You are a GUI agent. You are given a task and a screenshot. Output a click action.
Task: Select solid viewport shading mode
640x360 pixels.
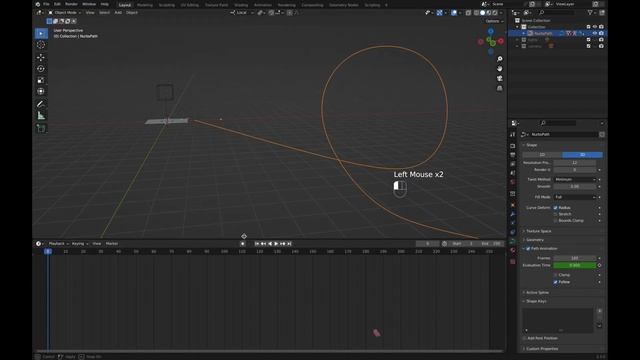coord(482,13)
